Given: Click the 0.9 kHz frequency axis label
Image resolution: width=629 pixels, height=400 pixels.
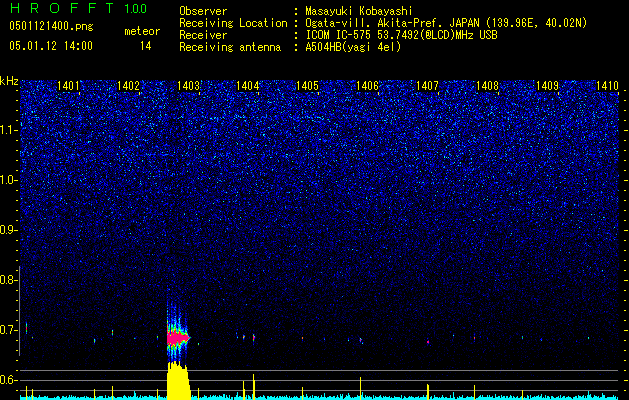Looking at the screenshot, I should (8, 230).
